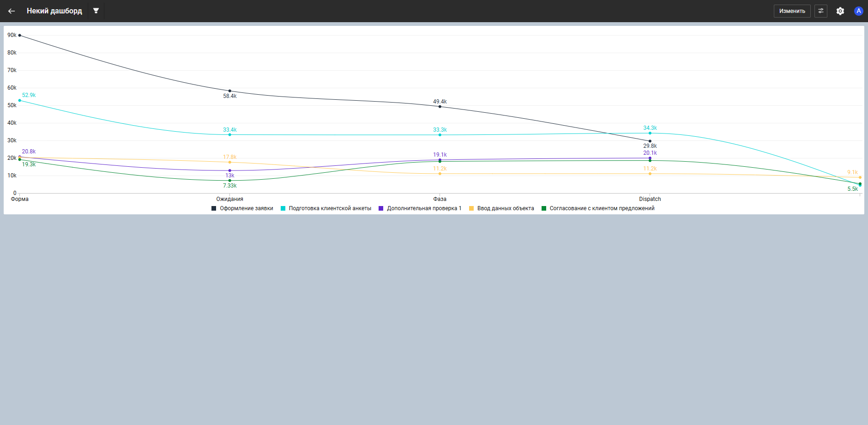Click the 33.4k cyan data point

click(230, 134)
